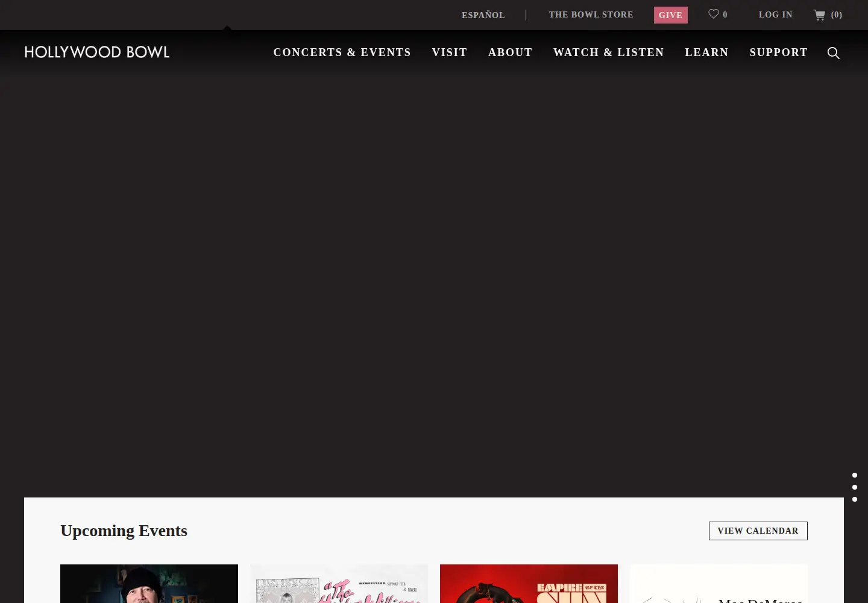Viewport: 868px width, 603px height.
Task: Visit The Bowl Store link
Action: click(x=591, y=14)
